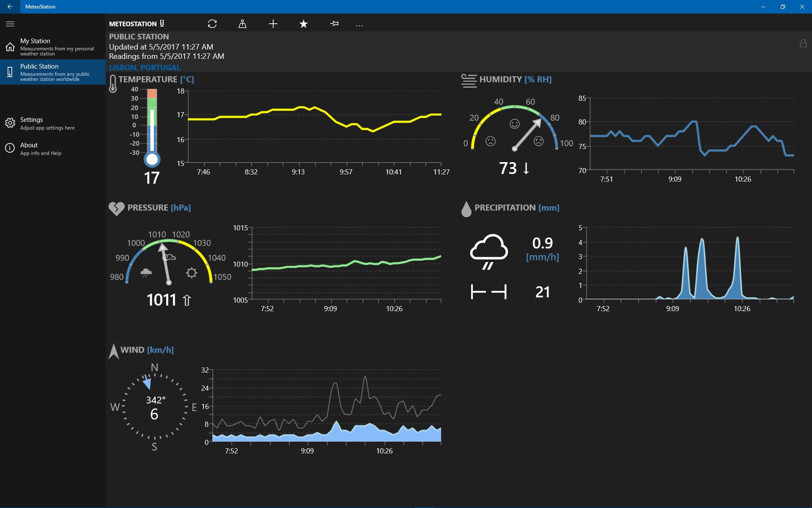Refresh the weather station data
812x508 pixels.
[x=212, y=24]
